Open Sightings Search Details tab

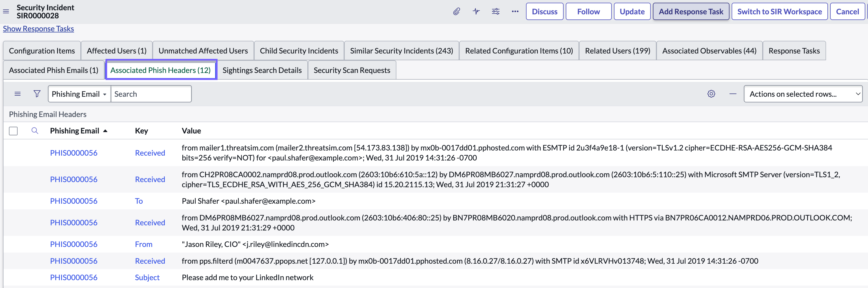coord(262,70)
